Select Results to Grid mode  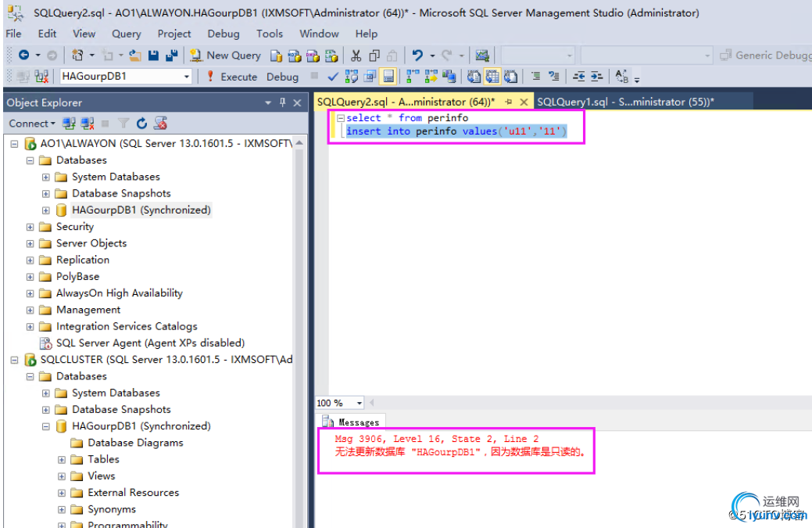tap(492, 77)
